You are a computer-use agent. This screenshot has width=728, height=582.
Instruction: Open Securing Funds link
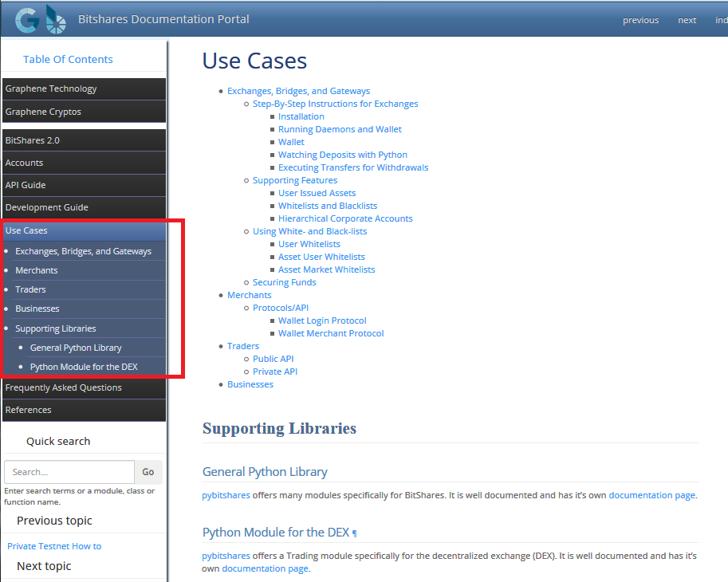click(x=284, y=282)
